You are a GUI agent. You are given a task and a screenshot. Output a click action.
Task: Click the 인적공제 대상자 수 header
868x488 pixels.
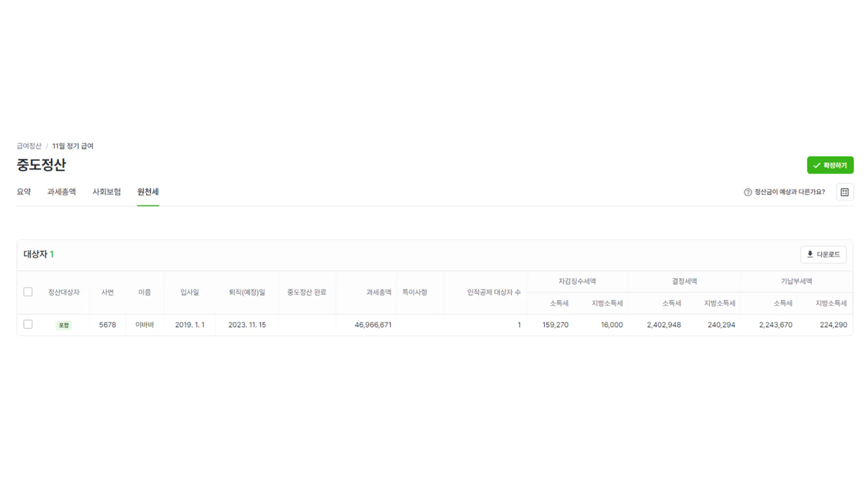click(493, 292)
